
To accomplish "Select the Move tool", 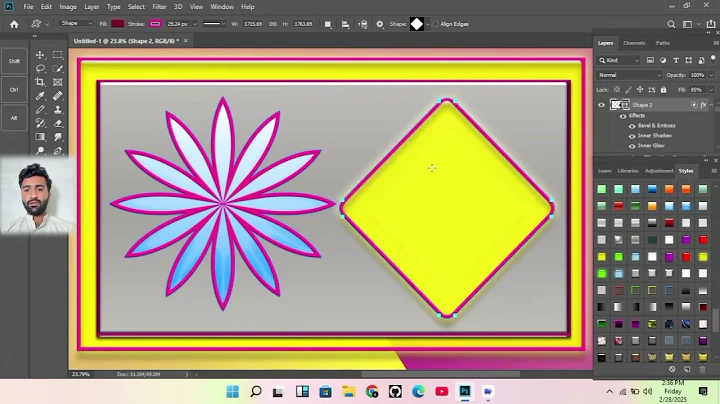I will [x=40, y=55].
